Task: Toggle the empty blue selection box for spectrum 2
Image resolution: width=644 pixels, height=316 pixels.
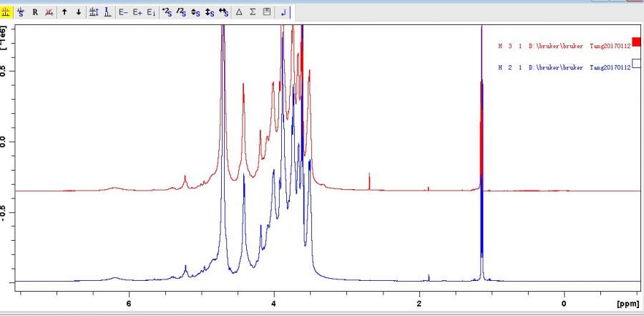Action: click(636, 63)
